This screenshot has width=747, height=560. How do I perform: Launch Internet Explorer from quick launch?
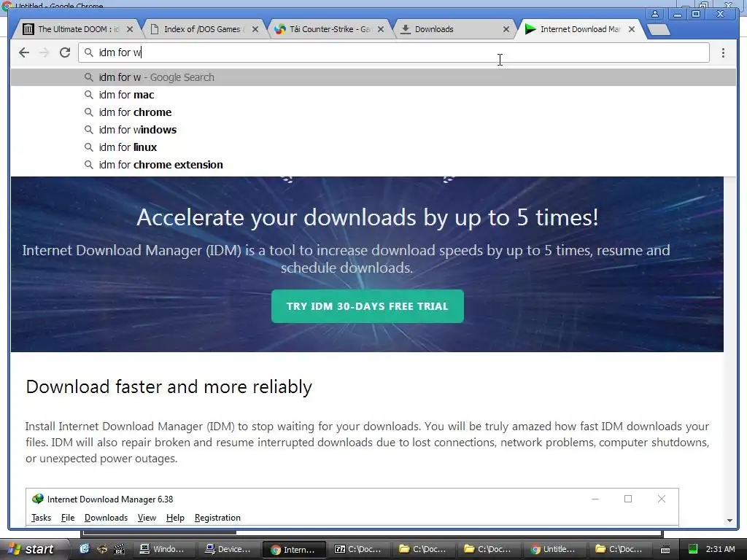coord(85,549)
